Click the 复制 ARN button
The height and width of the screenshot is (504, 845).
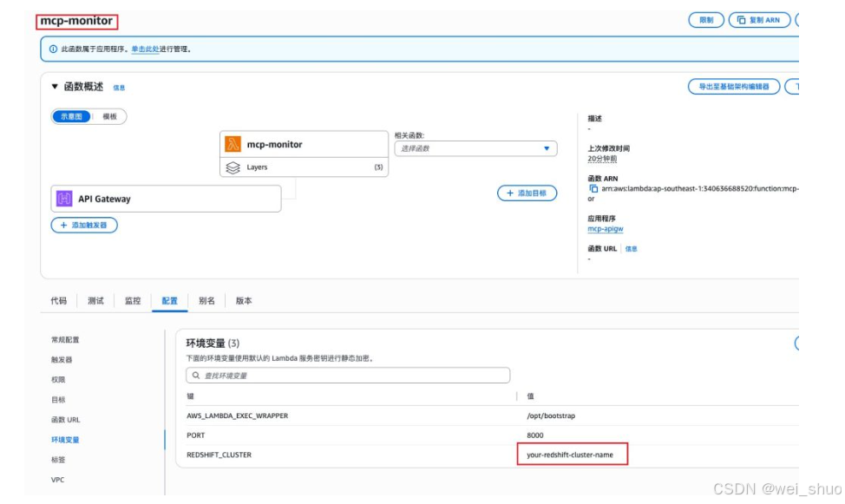pos(759,20)
